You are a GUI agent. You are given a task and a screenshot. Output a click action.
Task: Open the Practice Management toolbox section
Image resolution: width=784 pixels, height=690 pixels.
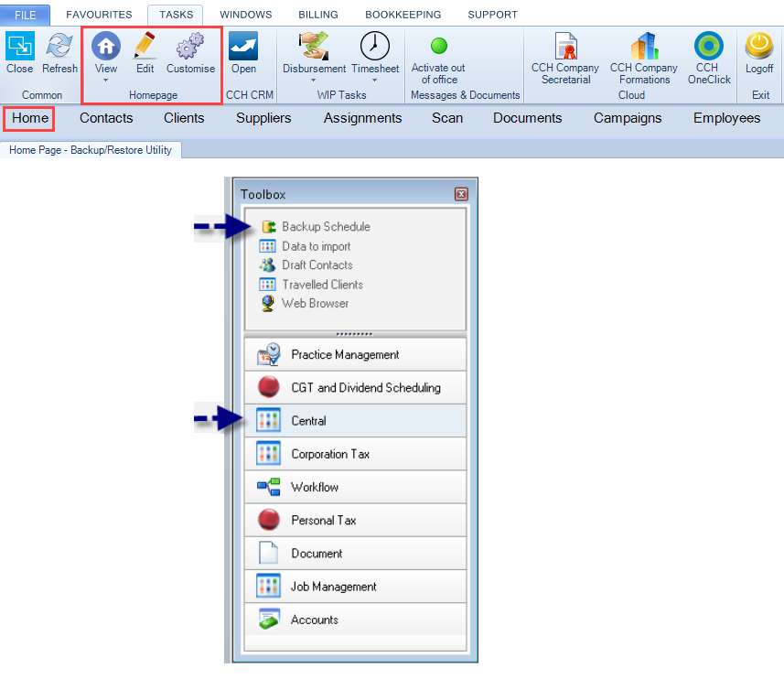(355, 354)
